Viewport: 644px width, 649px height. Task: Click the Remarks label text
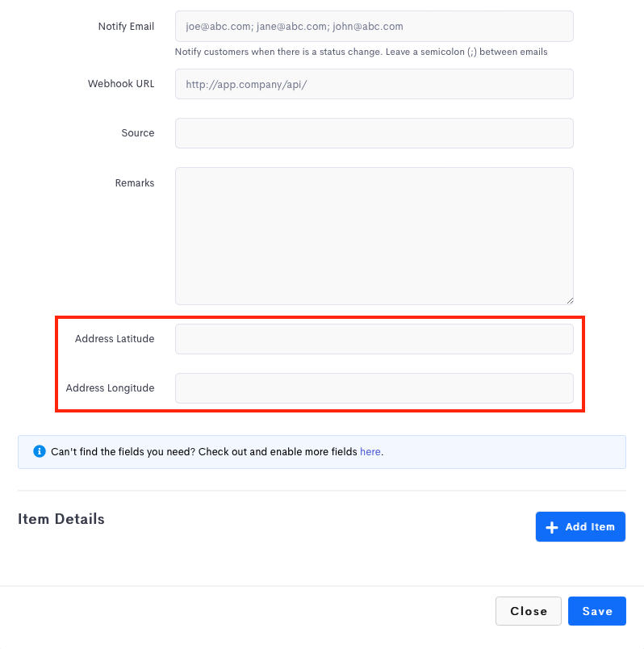134,183
